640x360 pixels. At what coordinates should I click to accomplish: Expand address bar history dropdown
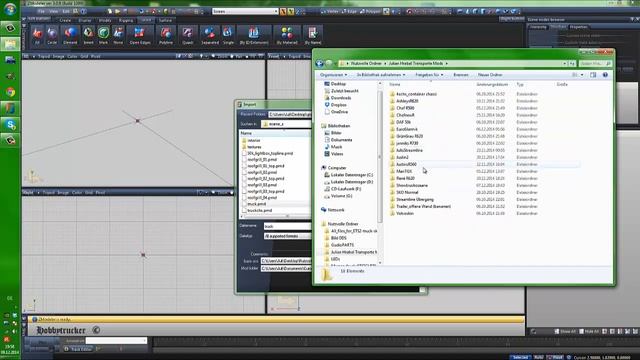click(x=564, y=64)
